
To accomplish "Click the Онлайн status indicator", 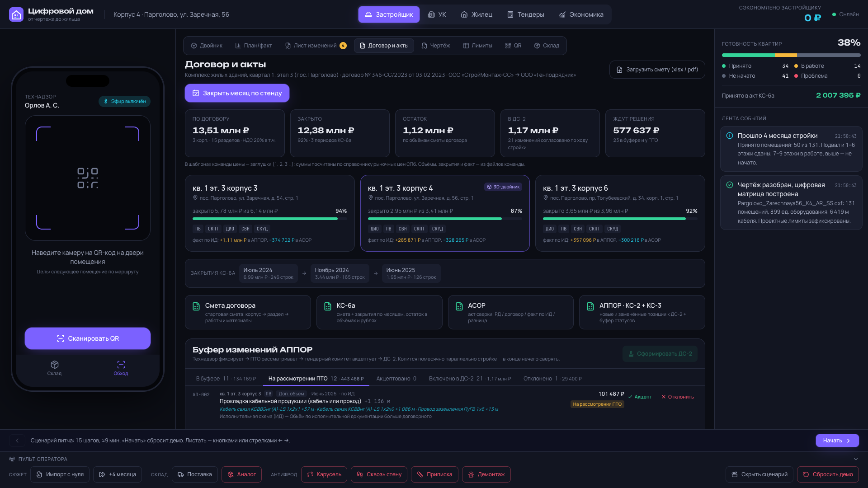I will click(845, 14).
